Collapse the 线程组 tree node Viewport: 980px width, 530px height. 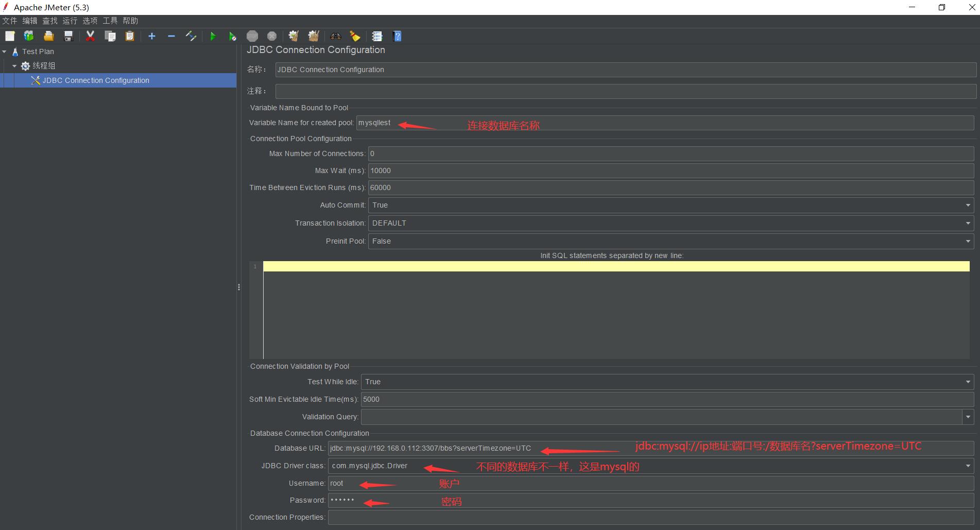14,66
